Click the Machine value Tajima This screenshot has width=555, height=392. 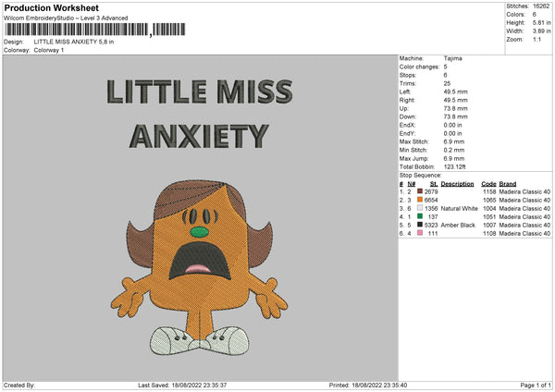(452, 58)
